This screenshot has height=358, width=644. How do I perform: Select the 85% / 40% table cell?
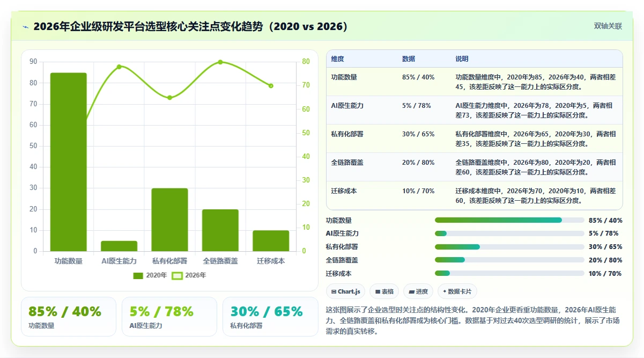418,77
